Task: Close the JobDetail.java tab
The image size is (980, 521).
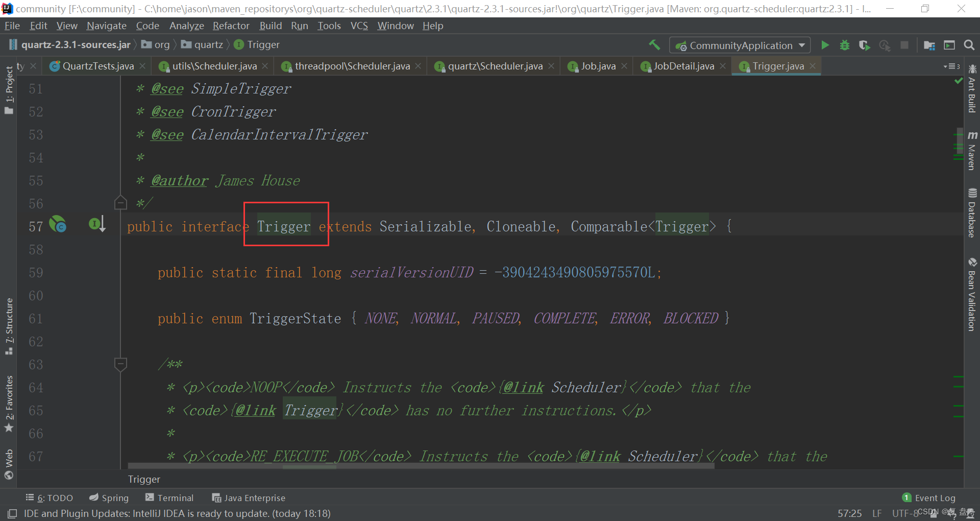Action: [723, 66]
